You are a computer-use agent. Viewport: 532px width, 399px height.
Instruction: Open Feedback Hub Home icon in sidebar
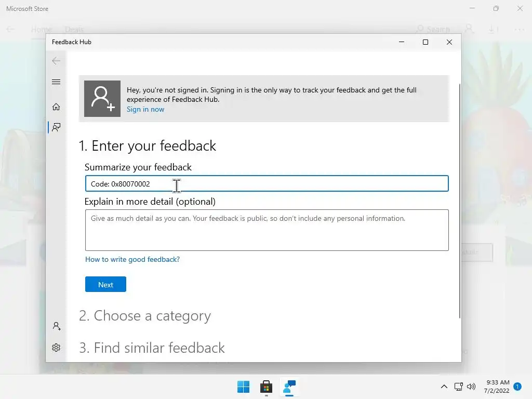click(56, 107)
